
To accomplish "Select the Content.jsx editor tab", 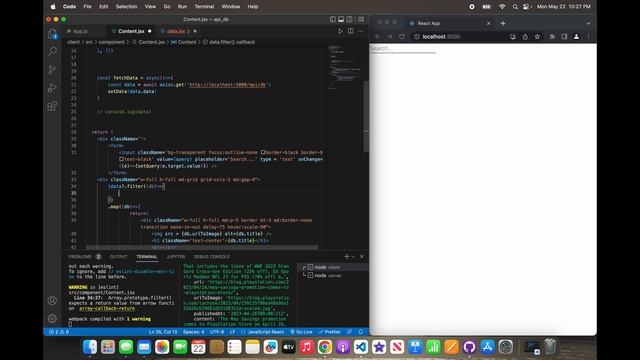I will tap(131, 31).
